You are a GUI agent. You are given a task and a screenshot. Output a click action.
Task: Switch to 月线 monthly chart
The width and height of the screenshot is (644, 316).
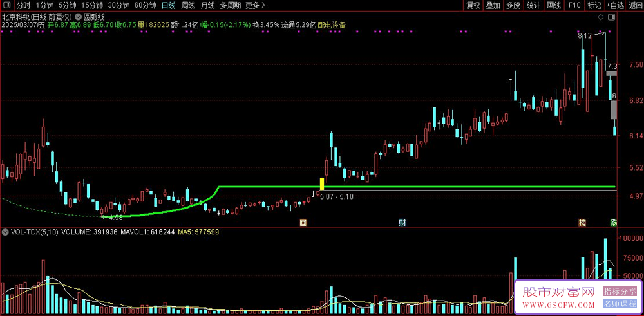(208, 5)
